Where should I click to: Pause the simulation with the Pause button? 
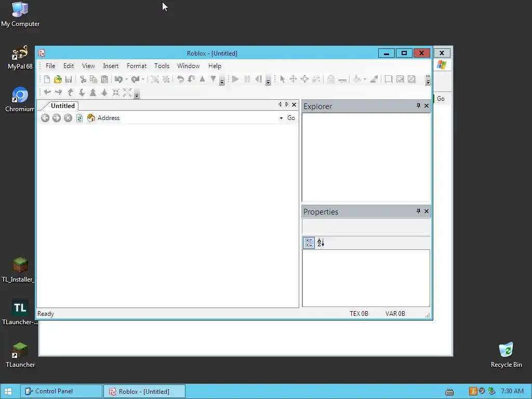[x=247, y=79]
